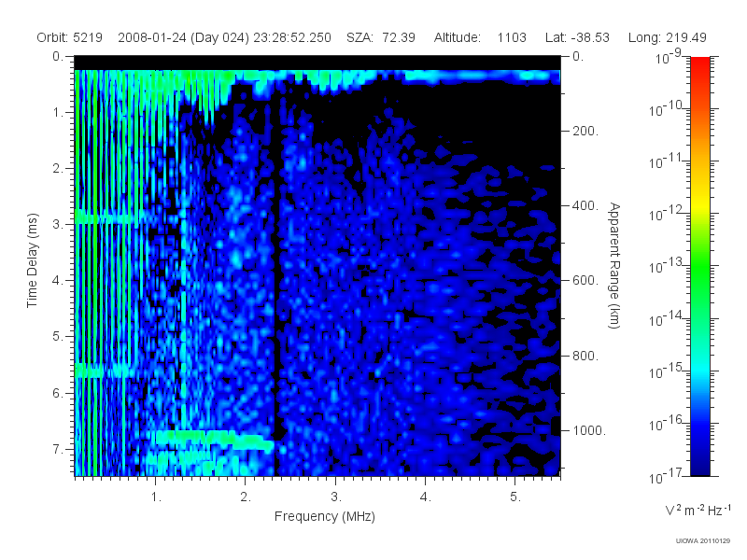The image size is (747, 560).
Task: Click the 7. time delay tick label
Action: 58,449
